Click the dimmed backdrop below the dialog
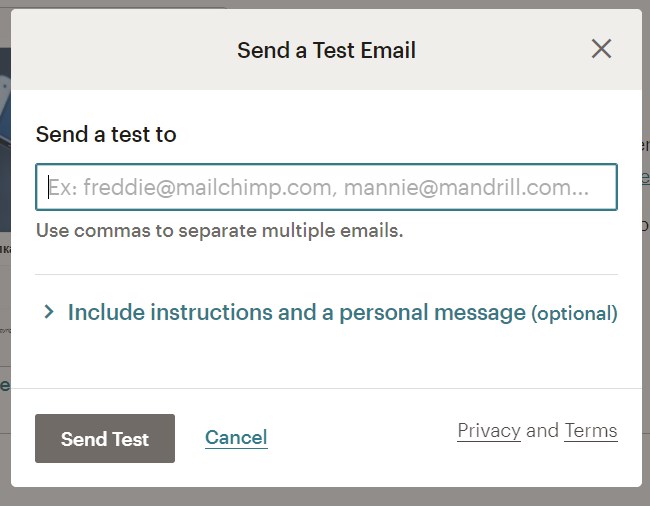Viewport: 650px width, 506px height. click(x=325, y=497)
